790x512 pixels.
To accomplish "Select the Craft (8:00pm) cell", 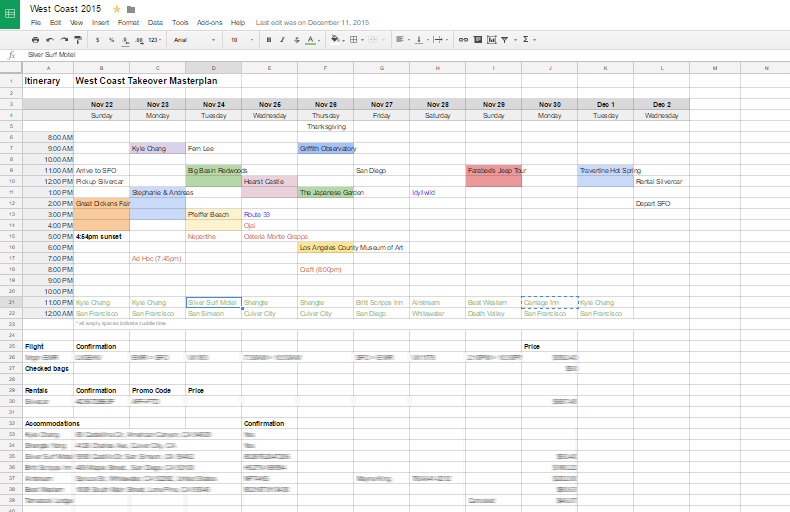I will [x=325, y=270].
